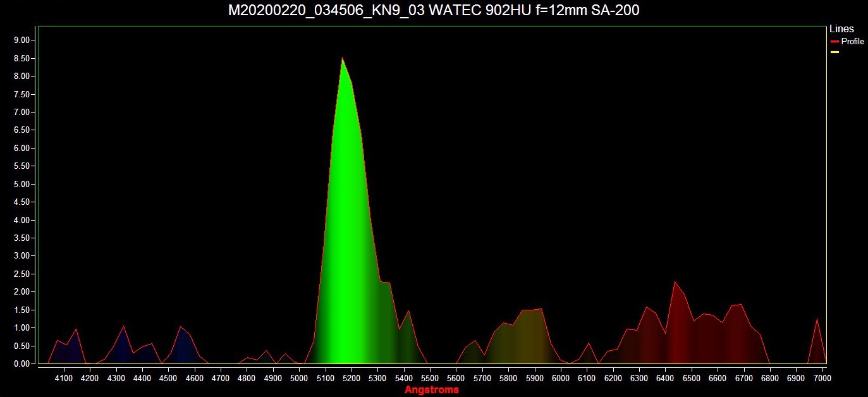This screenshot has width=868, height=397.
Task: Click the 7000 tick label on x-axis
Action: [x=822, y=378]
